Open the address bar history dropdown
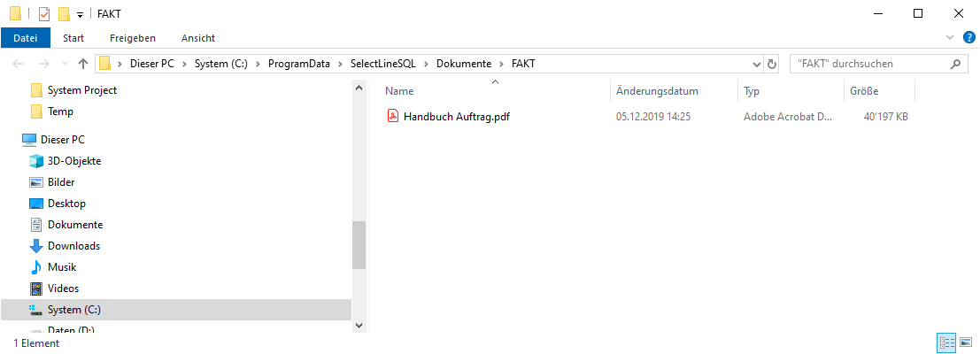 tap(757, 64)
